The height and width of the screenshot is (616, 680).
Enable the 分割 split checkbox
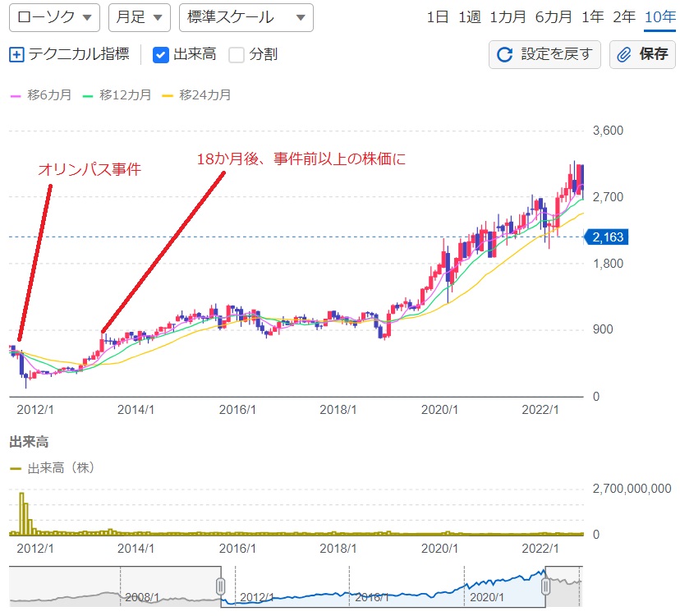pos(237,55)
